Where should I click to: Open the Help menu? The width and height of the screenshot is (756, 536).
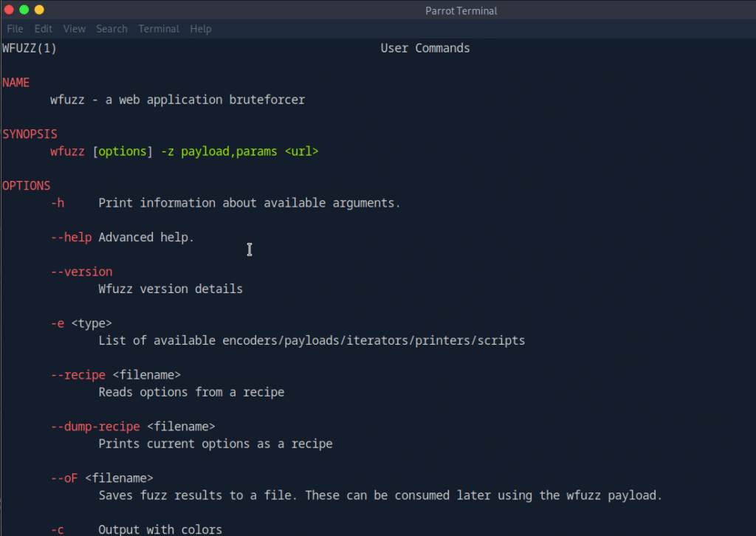[x=201, y=29]
